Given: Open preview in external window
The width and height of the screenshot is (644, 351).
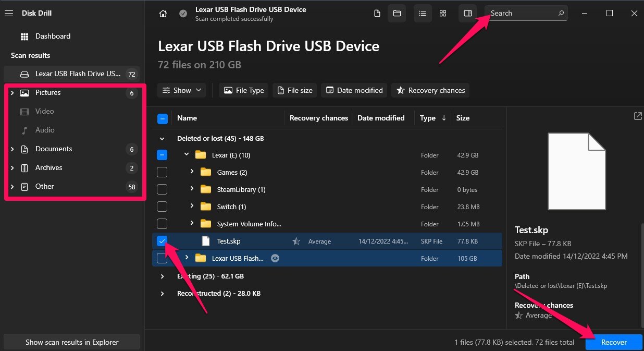Looking at the screenshot, I should coord(638,116).
